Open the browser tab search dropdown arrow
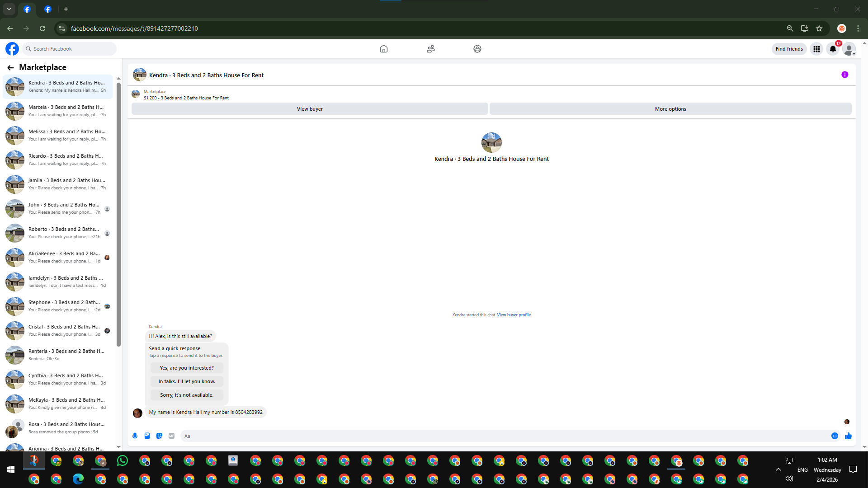 click(9, 9)
